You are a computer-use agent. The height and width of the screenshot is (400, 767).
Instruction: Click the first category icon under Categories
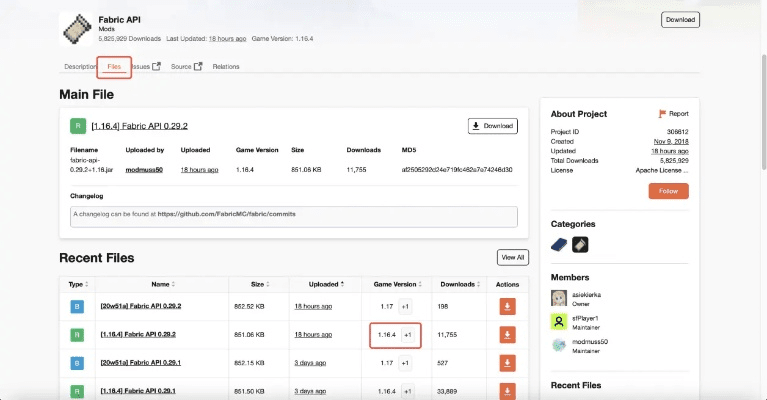click(x=560, y=244)
